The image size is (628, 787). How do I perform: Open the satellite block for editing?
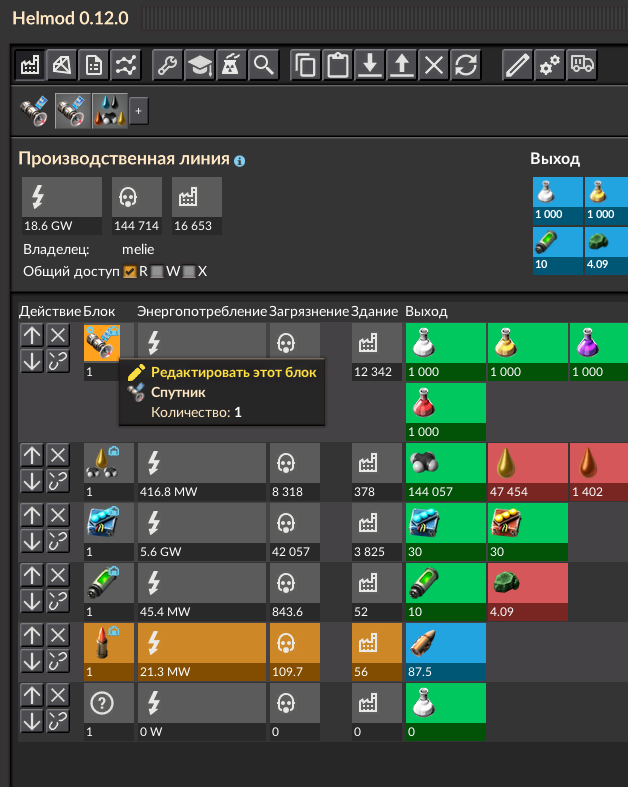pyautogui.click(x=102, y=342)
